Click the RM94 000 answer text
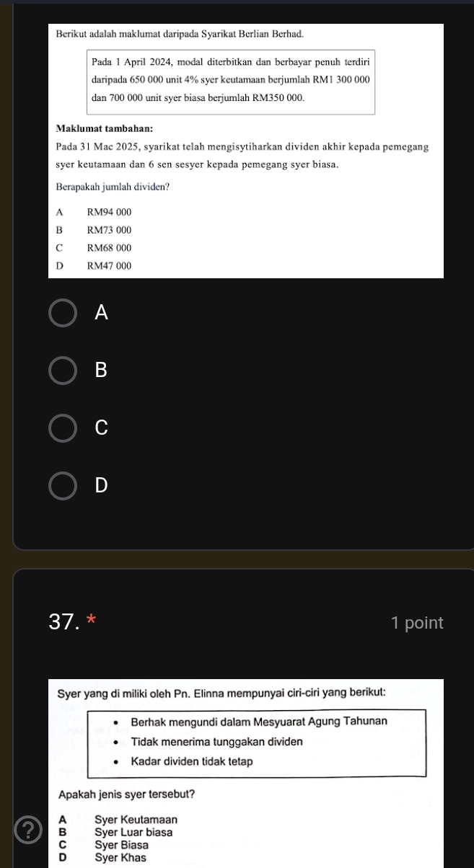This screenshot has height=868, width=474. (x=109, y=213)
